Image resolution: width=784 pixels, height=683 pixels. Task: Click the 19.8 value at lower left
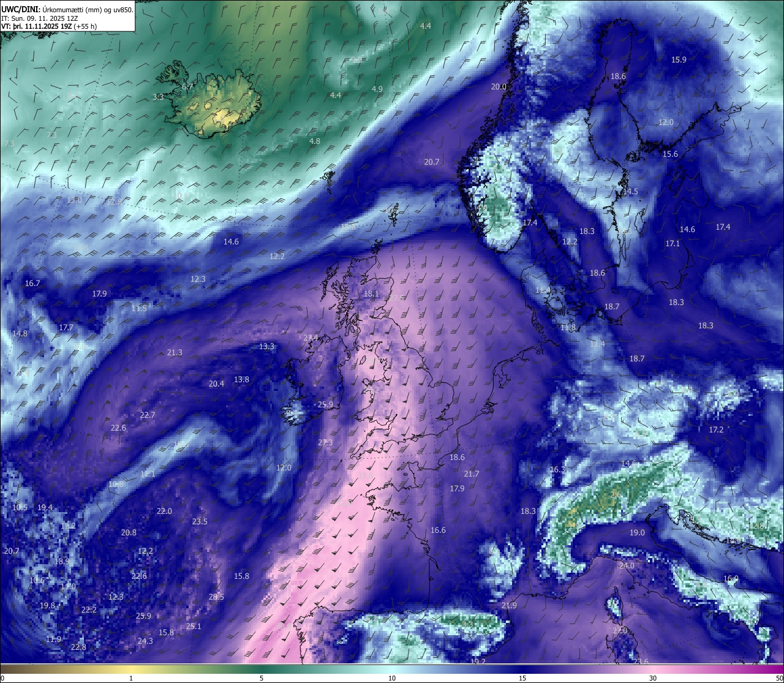47,605
